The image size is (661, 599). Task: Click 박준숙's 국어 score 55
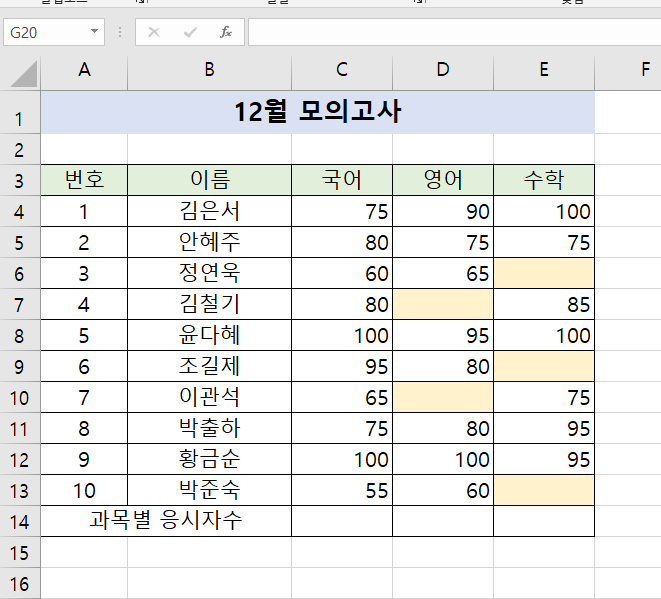point(342,490)
